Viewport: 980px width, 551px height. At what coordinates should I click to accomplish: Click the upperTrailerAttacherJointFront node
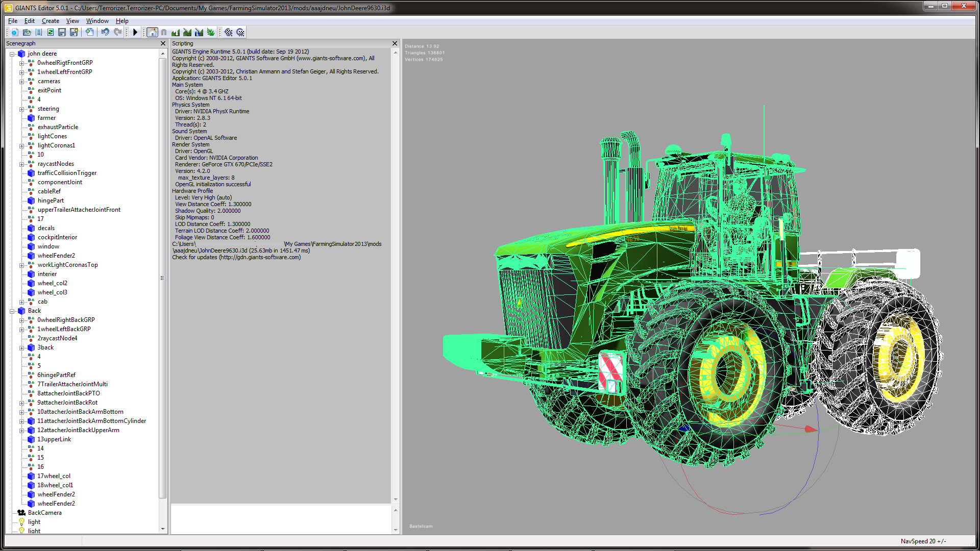[79, 210]
